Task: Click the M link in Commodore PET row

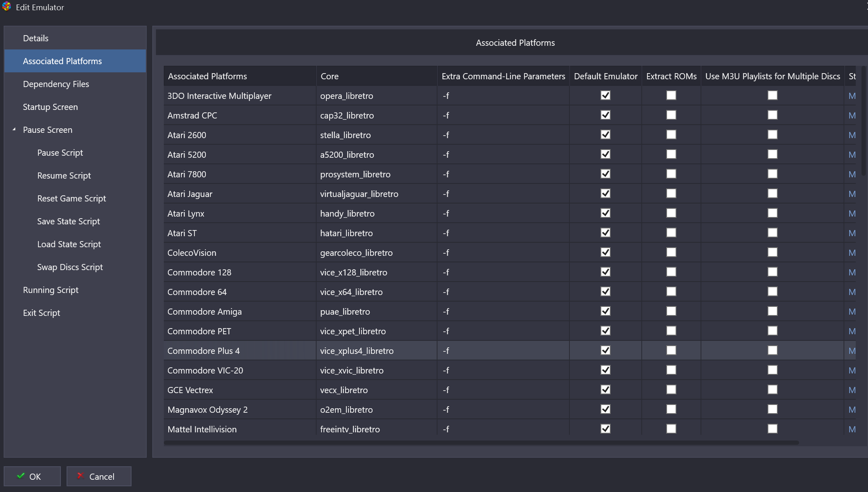Action: (852, 331)
